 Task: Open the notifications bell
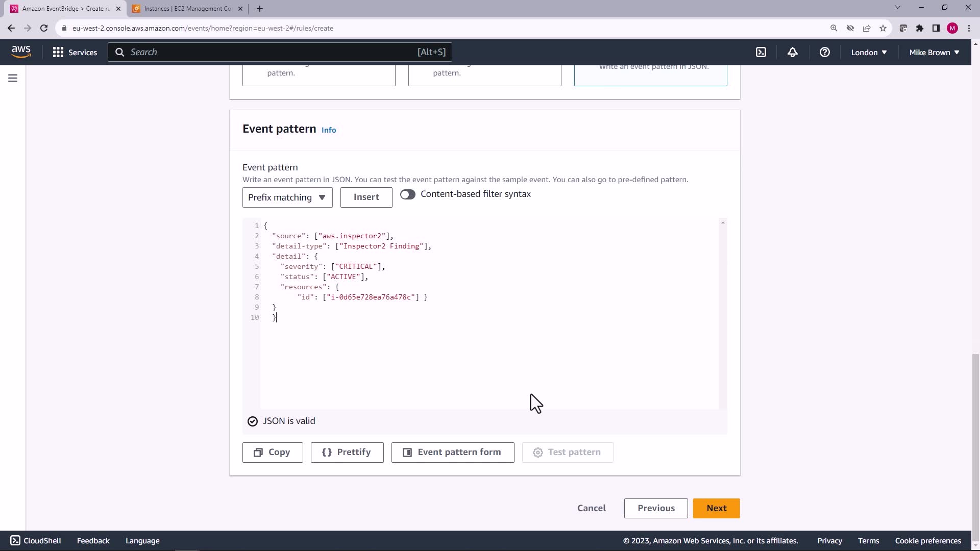tap(793, 52)
